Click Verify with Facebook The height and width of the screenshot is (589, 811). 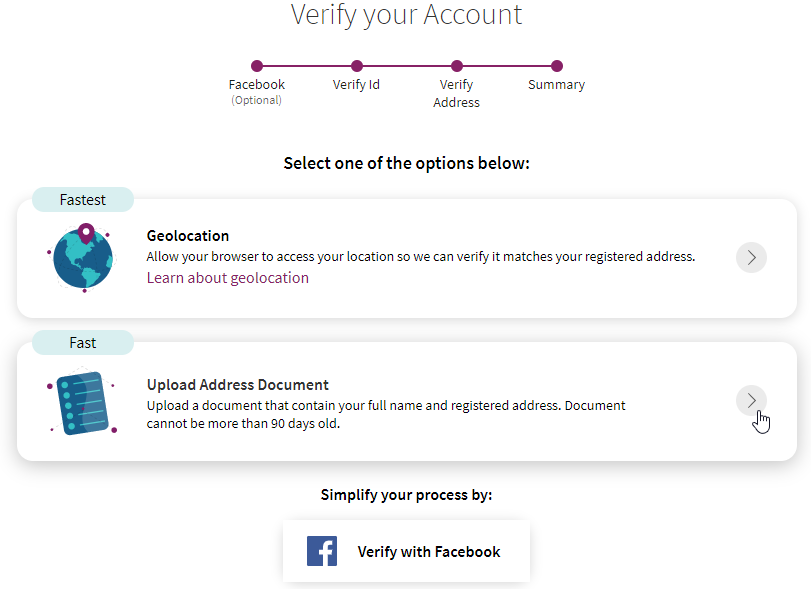406,551
